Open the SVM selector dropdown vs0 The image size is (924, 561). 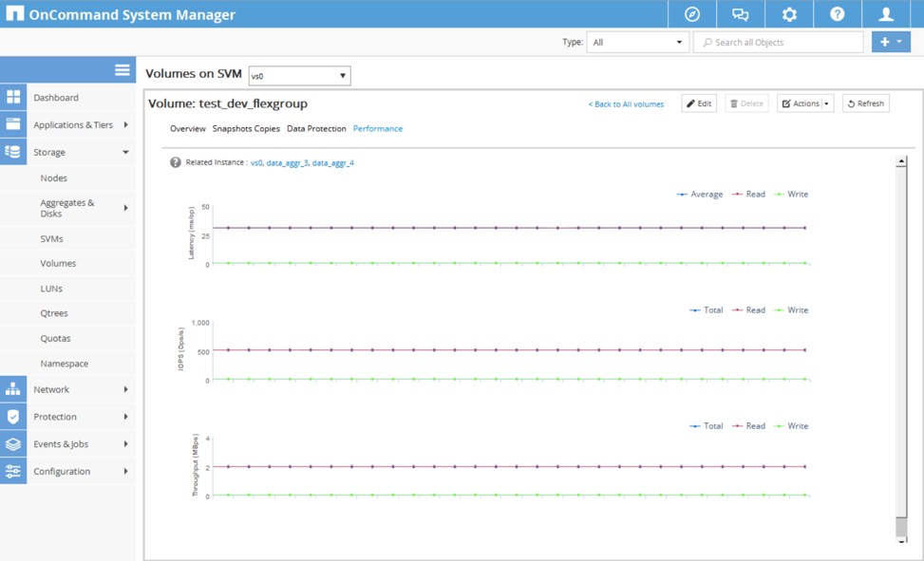[x=299, y=76]
